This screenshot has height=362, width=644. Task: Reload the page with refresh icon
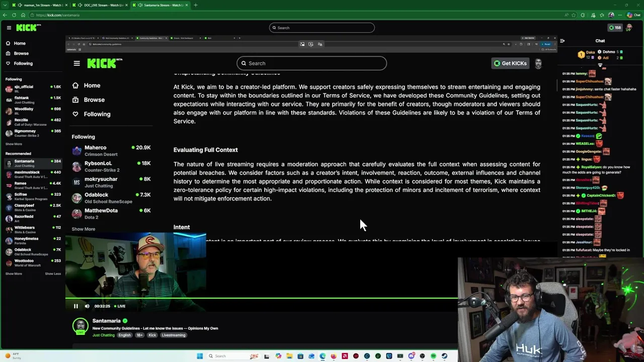14,15
